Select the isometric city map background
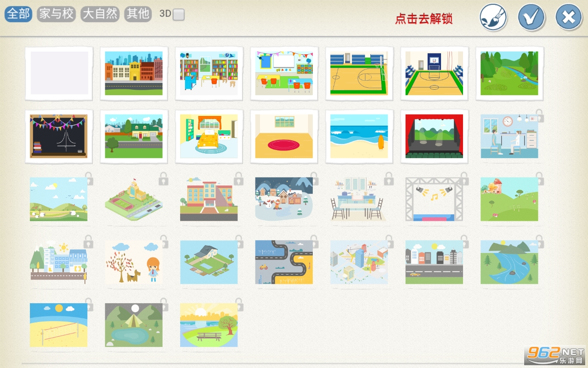Image resolution: width=588 pixels, height=368 pixels. click(x=359, y=262)
